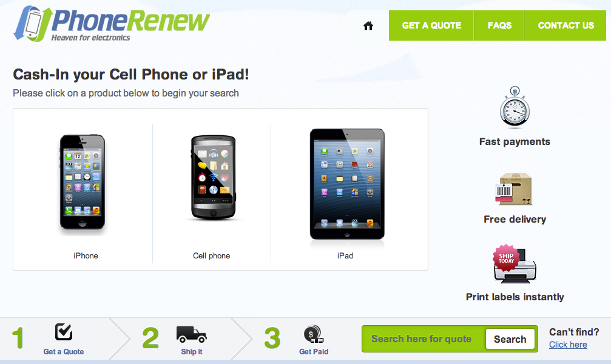Image resolution: width=611 pixels, height=364 pixels.
Task: Click the home icon in navigation
Action: (368, 25)
